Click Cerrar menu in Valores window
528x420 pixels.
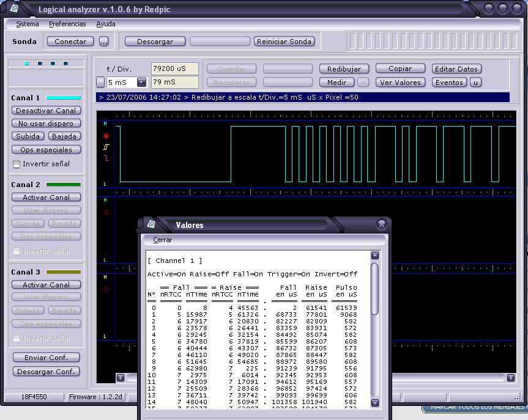pos(162,240)
